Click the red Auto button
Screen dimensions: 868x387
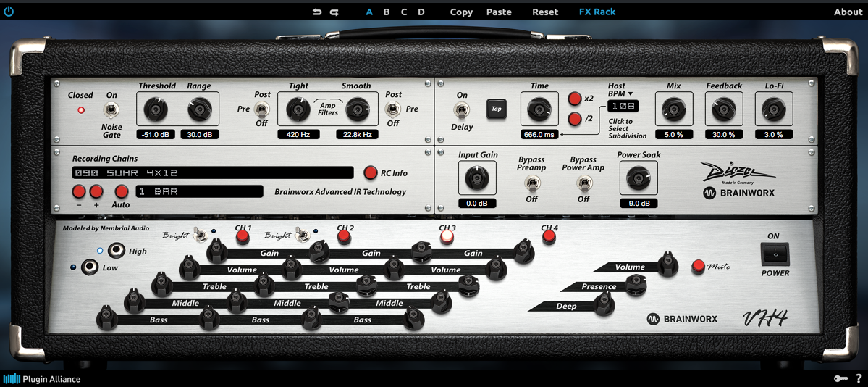pyautogui.click(x=121, y=192)
